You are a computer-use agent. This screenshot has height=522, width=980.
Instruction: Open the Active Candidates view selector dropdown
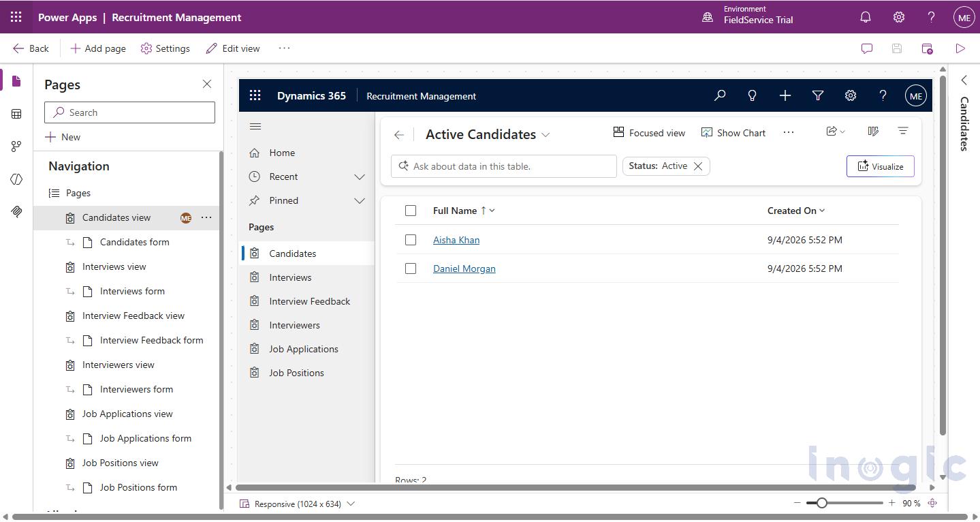(x=546, y=135)
